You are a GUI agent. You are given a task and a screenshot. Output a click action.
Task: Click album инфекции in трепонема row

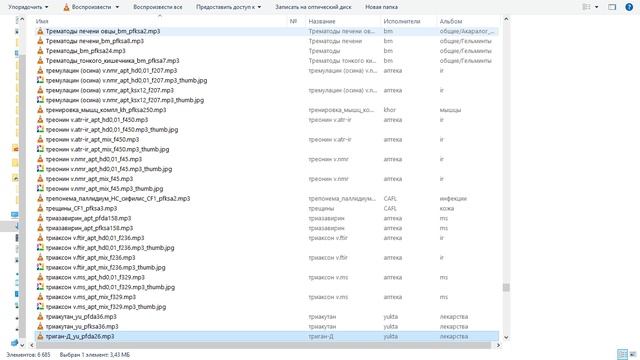[x=453, y=198]
